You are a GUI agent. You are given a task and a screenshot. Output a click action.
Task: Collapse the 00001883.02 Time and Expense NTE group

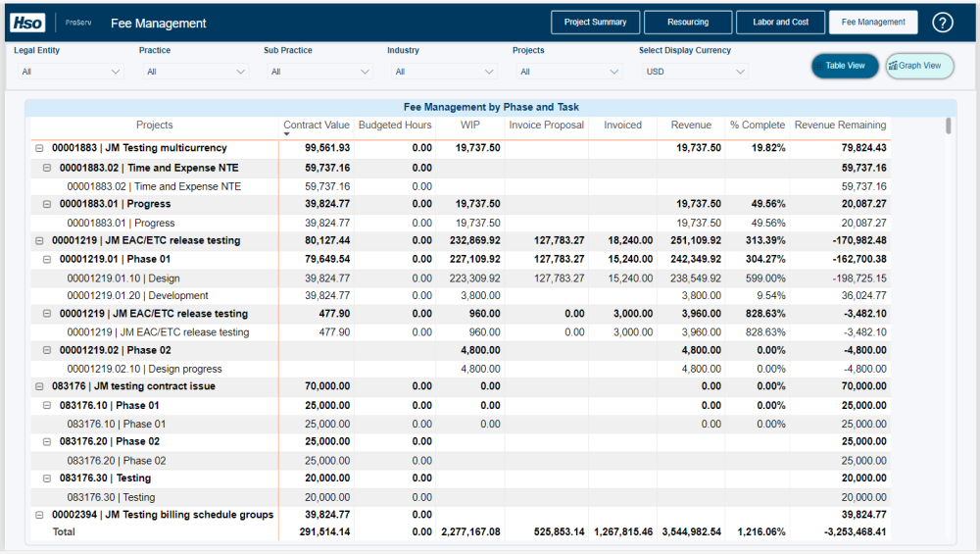(x=47, y=168)
